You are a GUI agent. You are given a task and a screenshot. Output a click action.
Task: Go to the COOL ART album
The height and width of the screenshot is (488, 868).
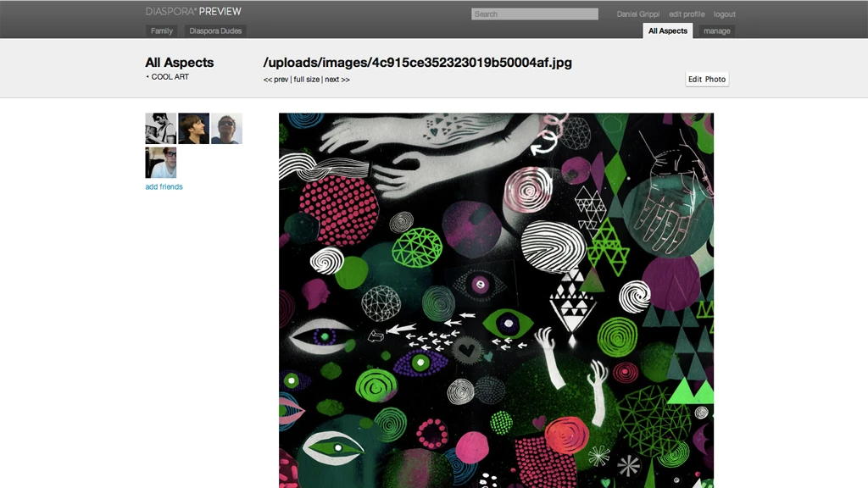coord(170,77)
